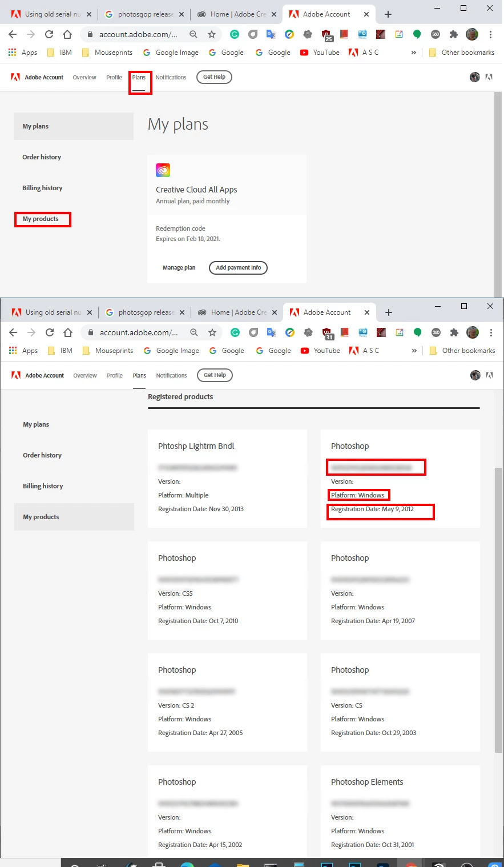The image size is (504, 867).
Task: Open the Extensions puzzle icon in My plans window
Action: (x=454, y=34)
